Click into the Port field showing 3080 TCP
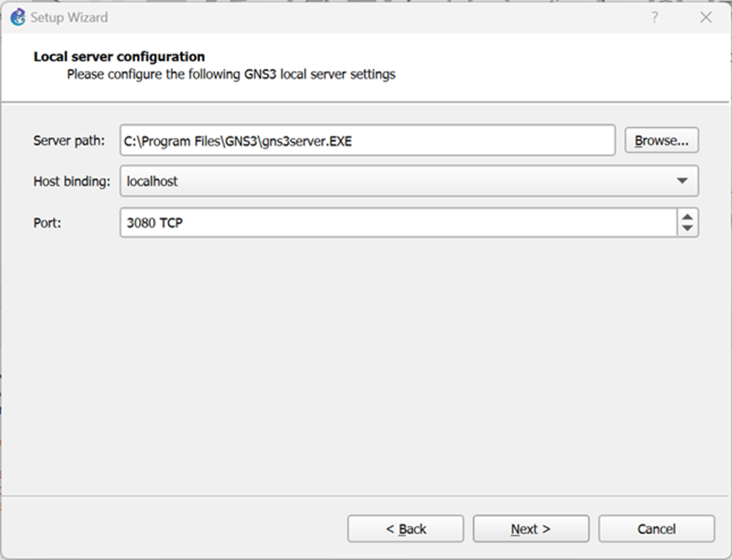Image resolution: width=732 pixels, height=560 pixels. pyautogui.click(x=398, y=223)
